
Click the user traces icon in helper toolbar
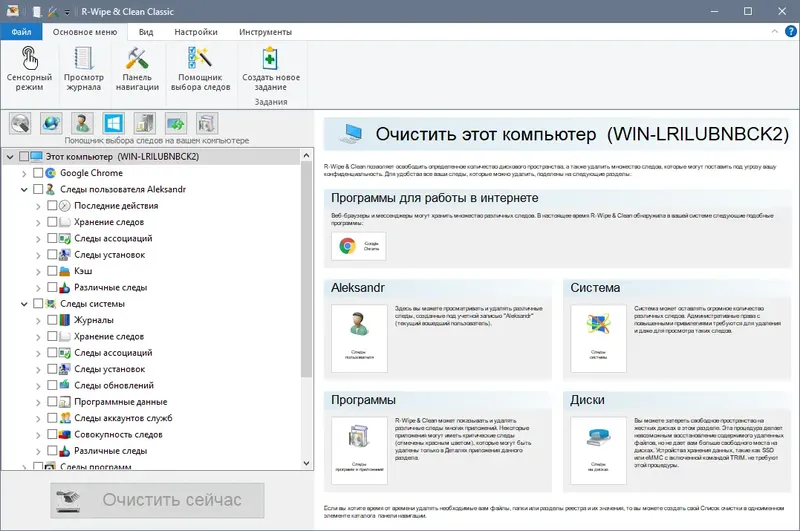tap(83, 123)
